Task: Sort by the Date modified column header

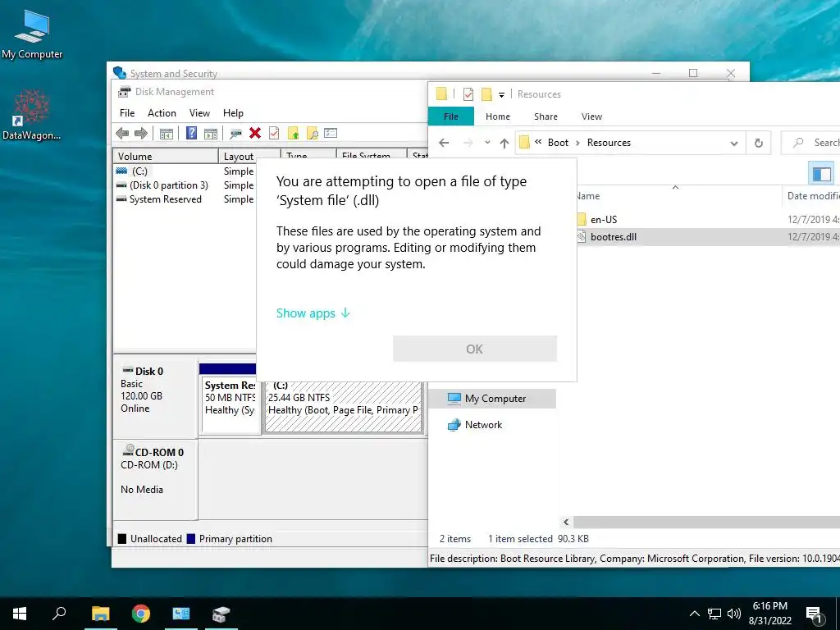Action: click(811, 196)
